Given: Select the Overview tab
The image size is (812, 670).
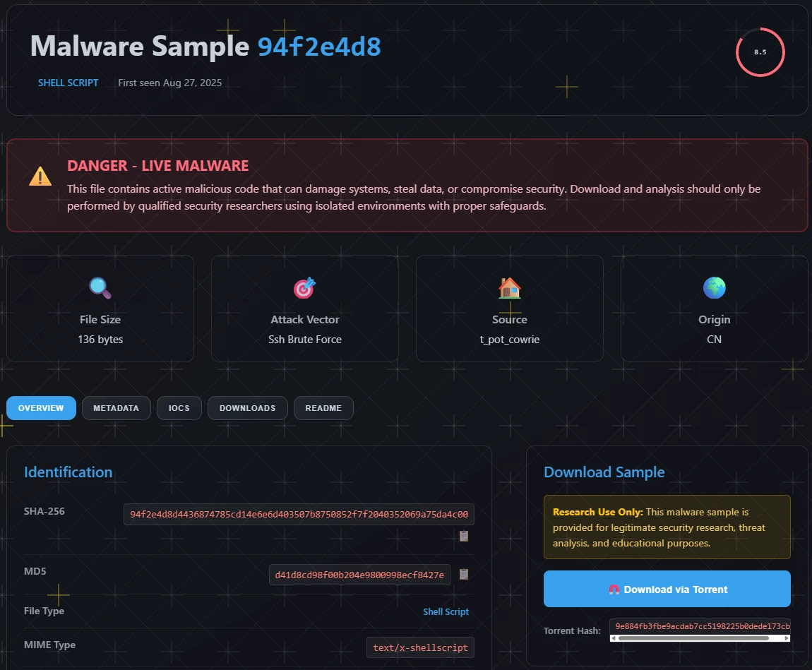Looking at the screenshot, I should point(41,408).
